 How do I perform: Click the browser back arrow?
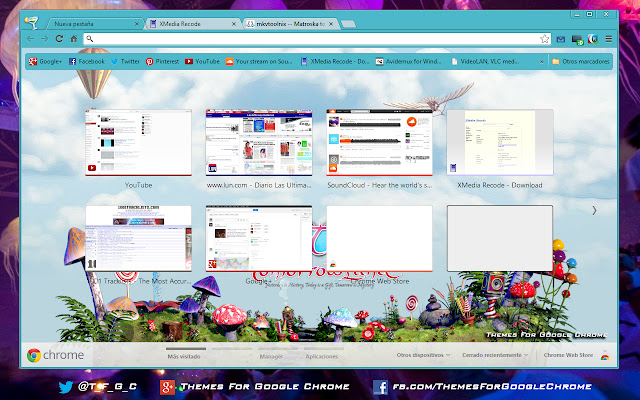(31, 38)
